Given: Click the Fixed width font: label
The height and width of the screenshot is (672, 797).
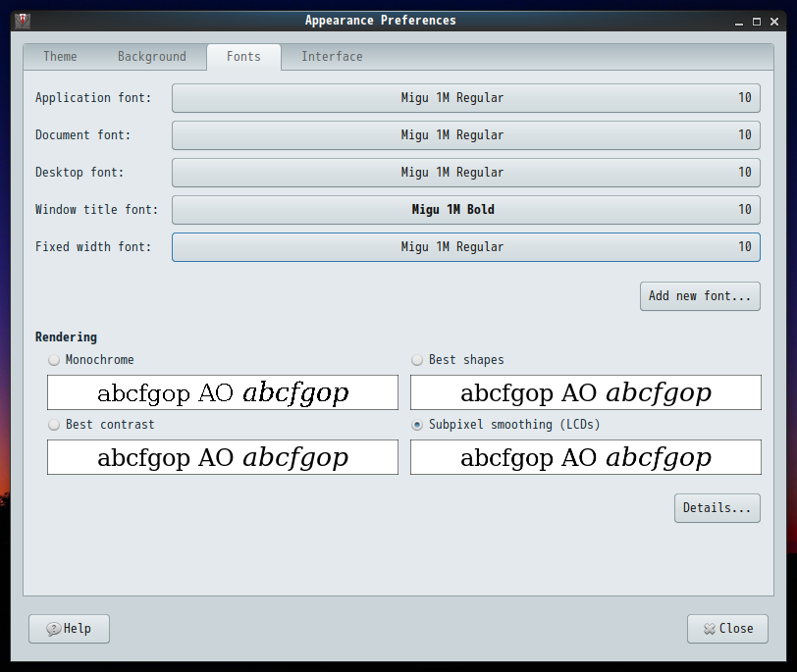Looking at the screenshot, I should pyautogui.click(x=93, y=247).
